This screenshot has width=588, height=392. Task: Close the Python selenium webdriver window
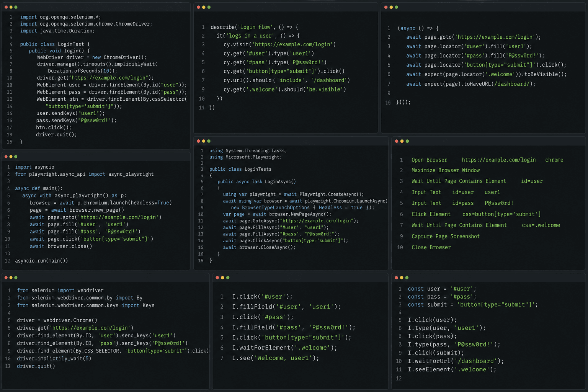click(6, 278)
